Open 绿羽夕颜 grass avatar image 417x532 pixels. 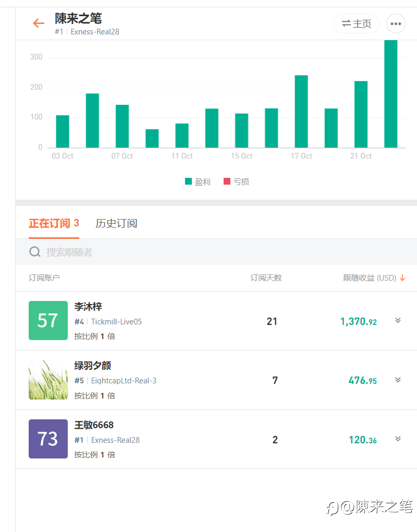[x=48, y=380]
